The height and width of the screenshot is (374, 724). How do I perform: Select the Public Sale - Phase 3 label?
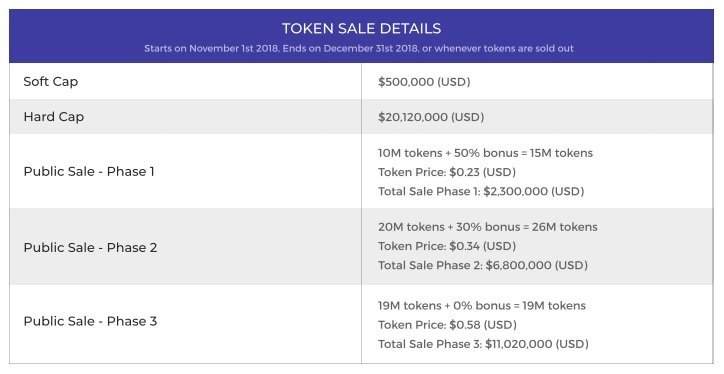(90, 321)
